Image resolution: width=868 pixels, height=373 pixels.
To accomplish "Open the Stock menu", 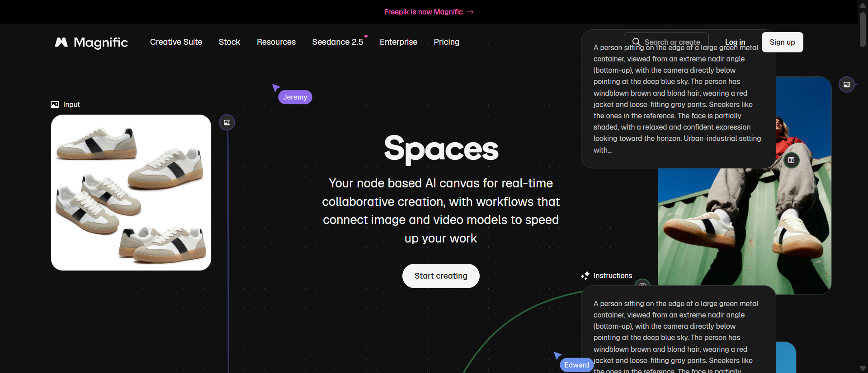I will click(x=229, y=42).
